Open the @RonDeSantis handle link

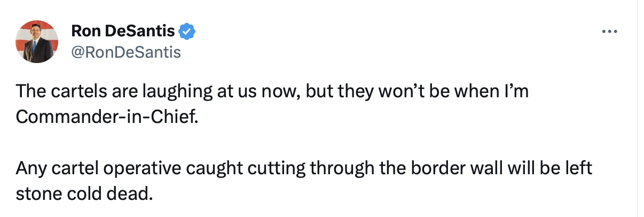point(126,52)
